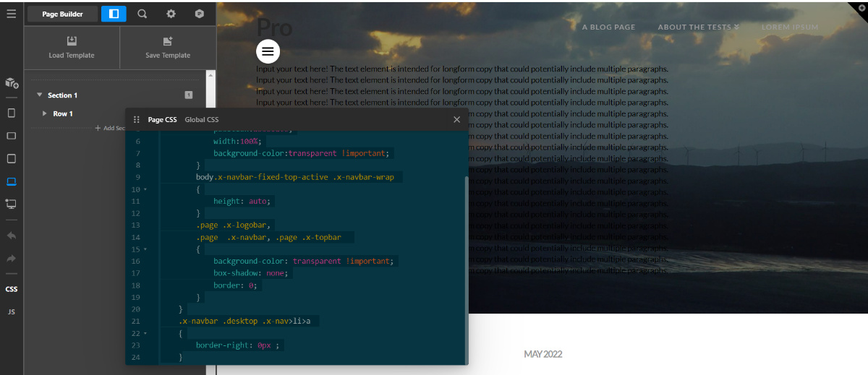Toggle the blue layout panel button
Viewport: 868px width, 375px height.
[114, 14]
